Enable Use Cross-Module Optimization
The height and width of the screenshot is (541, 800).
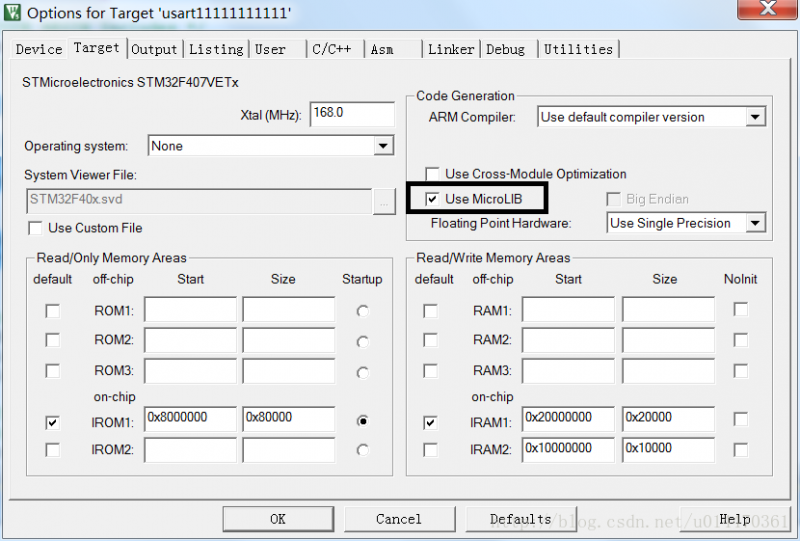click(x=432, y=174)
